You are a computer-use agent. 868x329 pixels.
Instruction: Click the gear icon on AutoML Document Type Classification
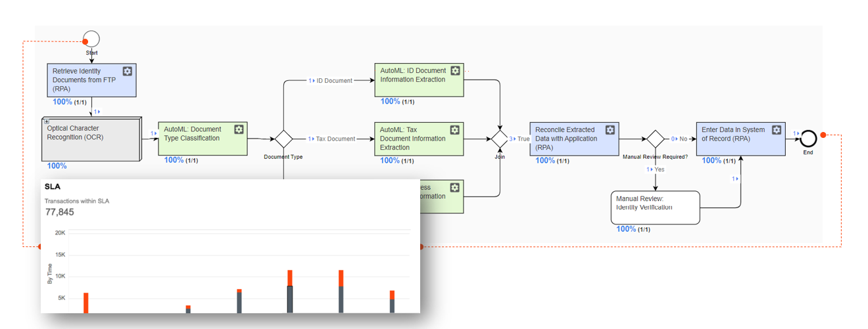pyautogui.click(x=239, y=129)
